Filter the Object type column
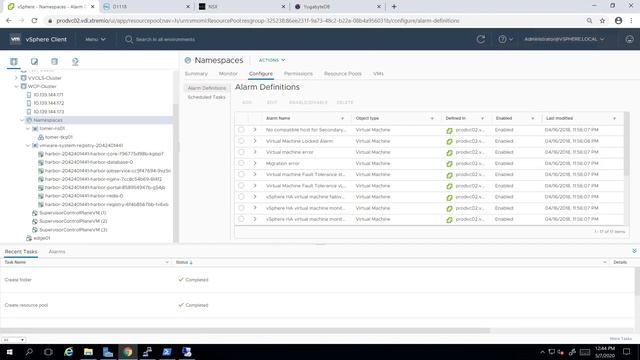 click(432, 118)
